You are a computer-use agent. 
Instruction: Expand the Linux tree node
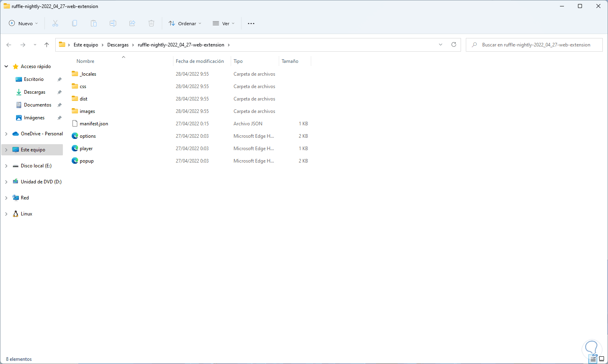(6, 214)
